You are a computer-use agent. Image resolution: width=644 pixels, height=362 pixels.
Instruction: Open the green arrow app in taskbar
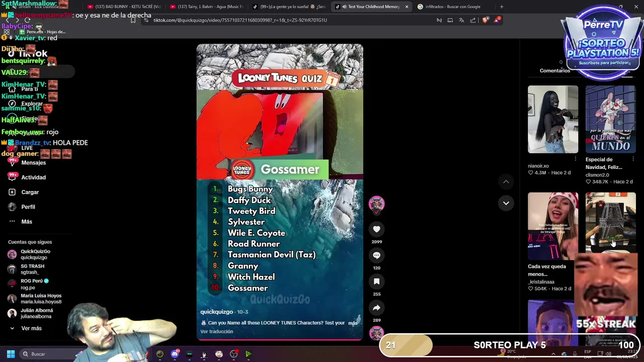[249, 354]
